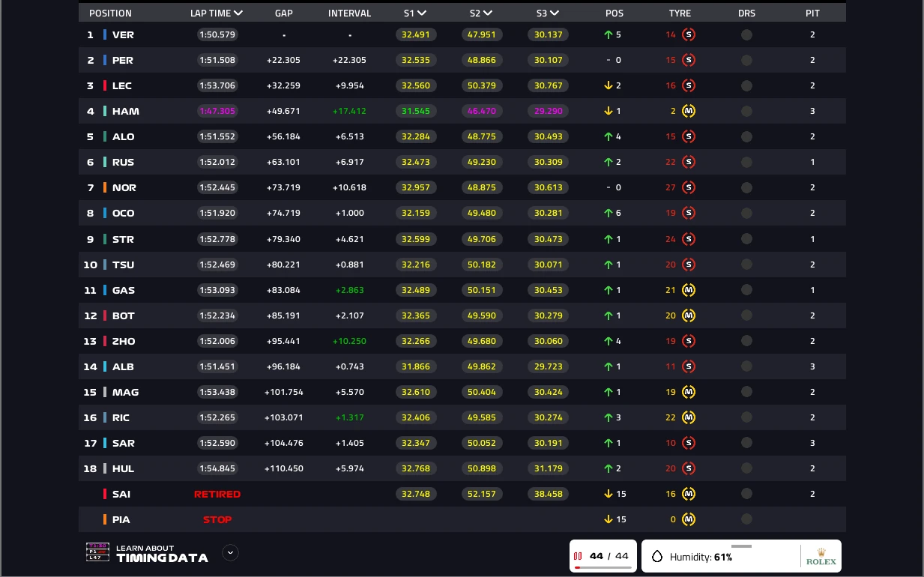Select the INTERVAL column header
Viewport: 924px width, 577px height.
[349, 13]
